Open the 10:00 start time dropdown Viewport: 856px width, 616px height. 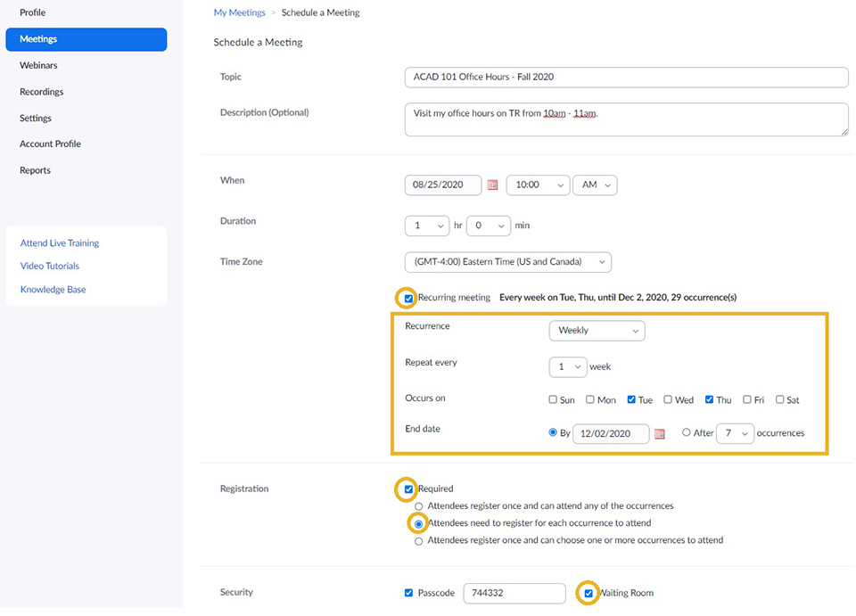point(539,185)
